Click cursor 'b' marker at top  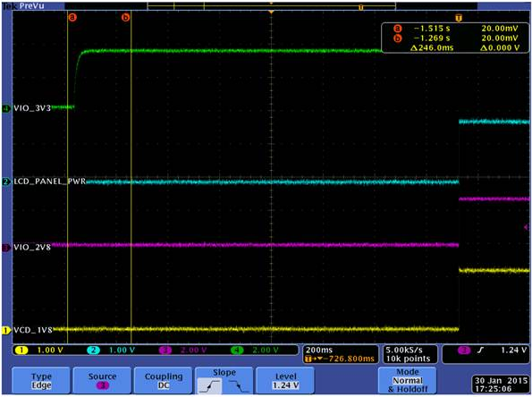(125, 17)
